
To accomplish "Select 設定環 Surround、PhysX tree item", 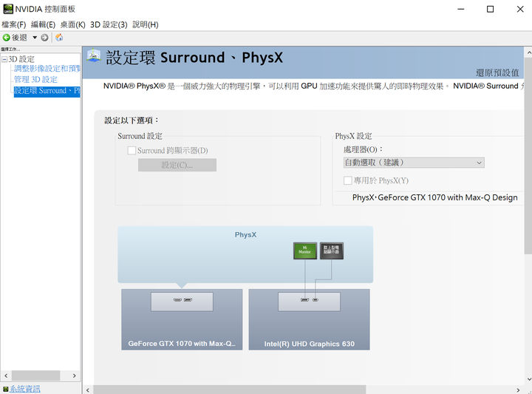I will click(x=47, y=91).
